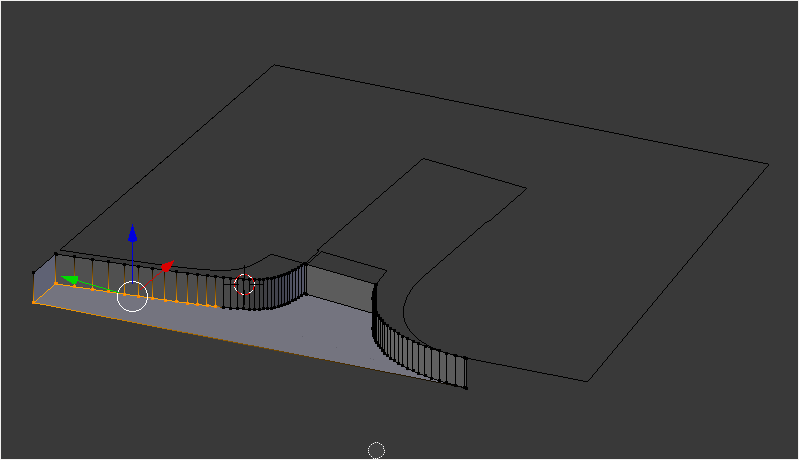Click the red X-axis gizmo arrow
799x460 pixels.
(168, 266)
